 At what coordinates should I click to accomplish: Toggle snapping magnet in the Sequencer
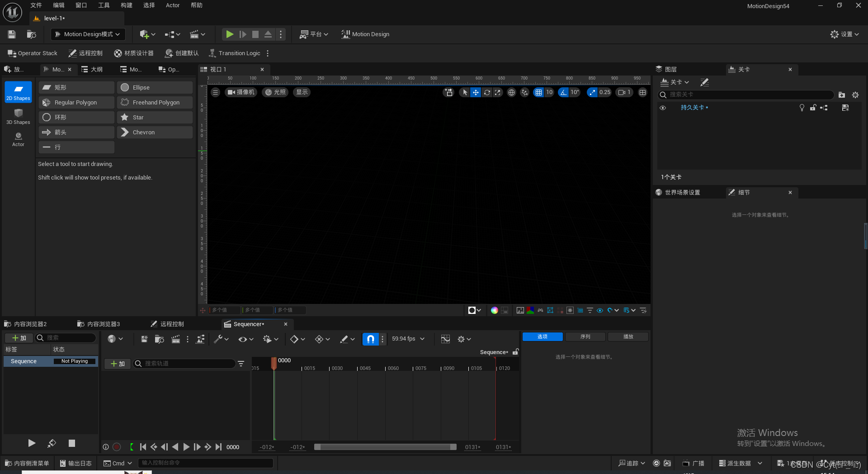[x=370, y=339]
